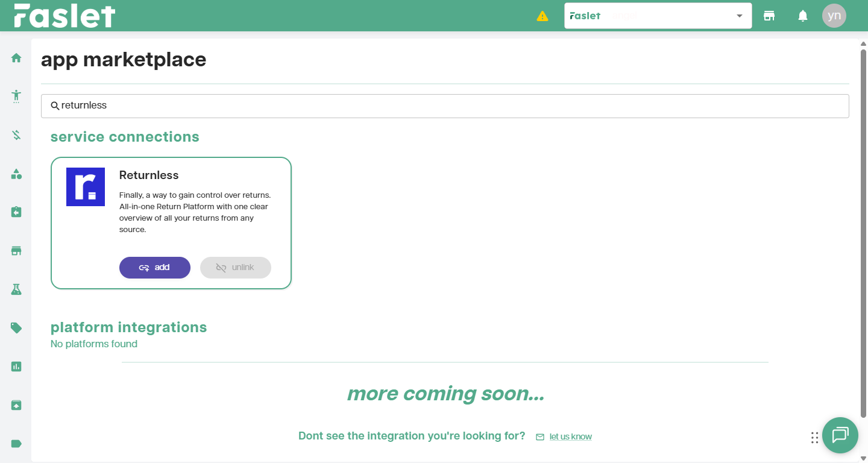Open the label icon at sidebar bottom

(16, 444)
